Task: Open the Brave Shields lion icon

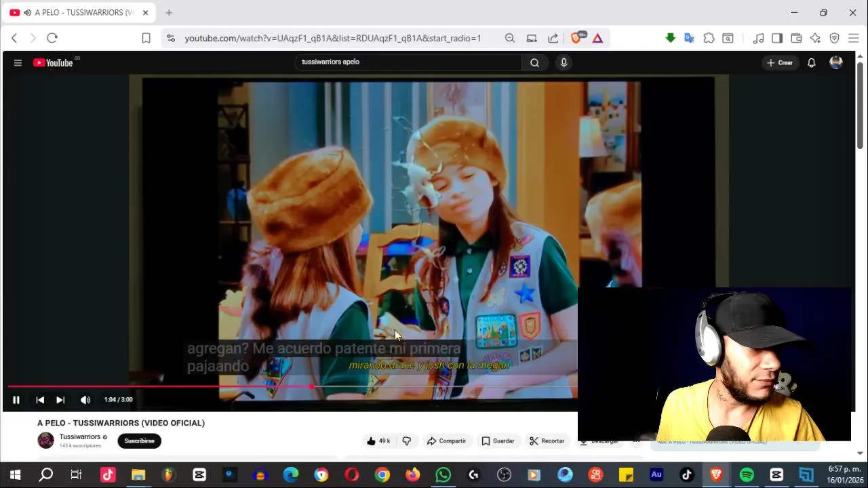Action: 577,38
